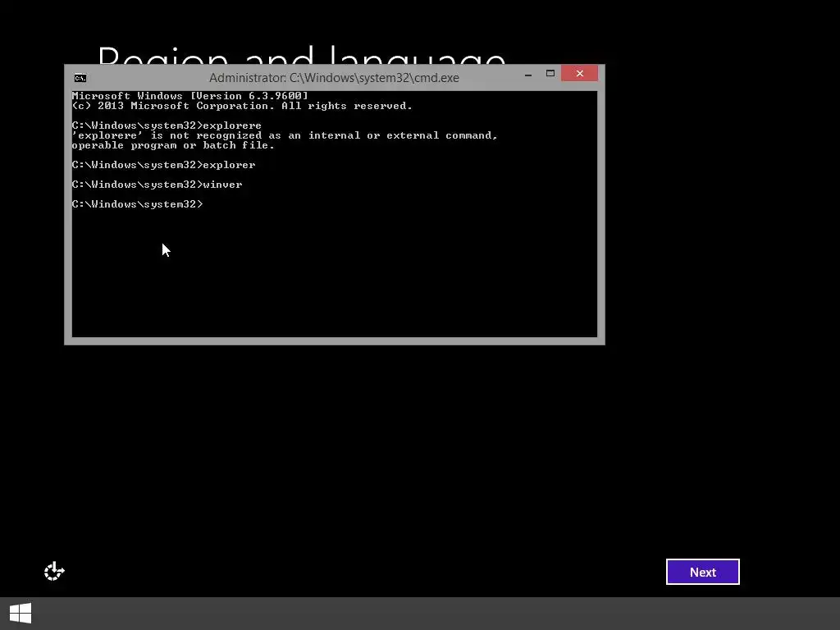The image size is (840, 630).
Task: Close the Administrator cmd.exe window
Action: coord(580,73)
